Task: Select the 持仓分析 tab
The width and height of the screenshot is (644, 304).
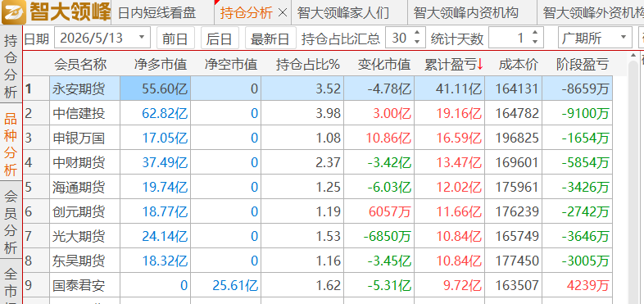Action: point(246,13)
